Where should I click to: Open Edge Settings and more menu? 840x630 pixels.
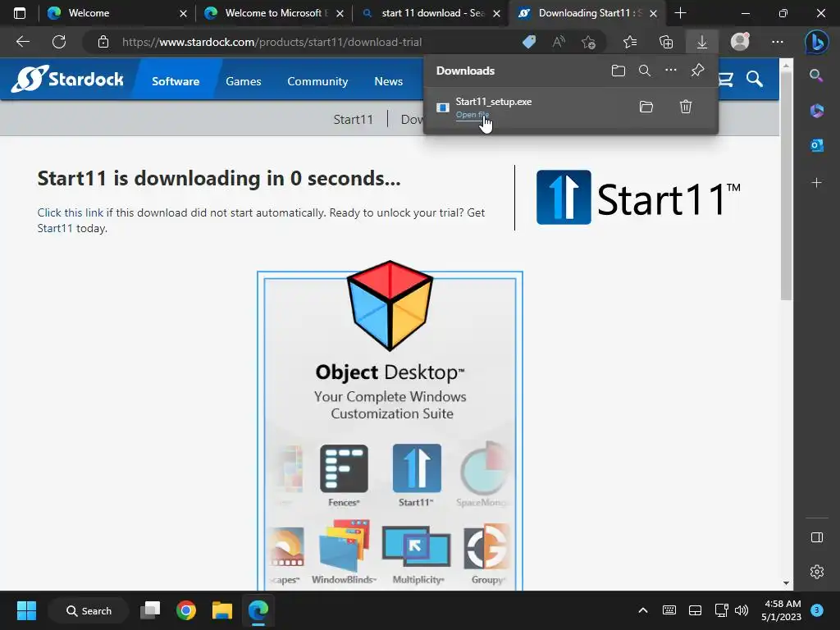point(778,42)
